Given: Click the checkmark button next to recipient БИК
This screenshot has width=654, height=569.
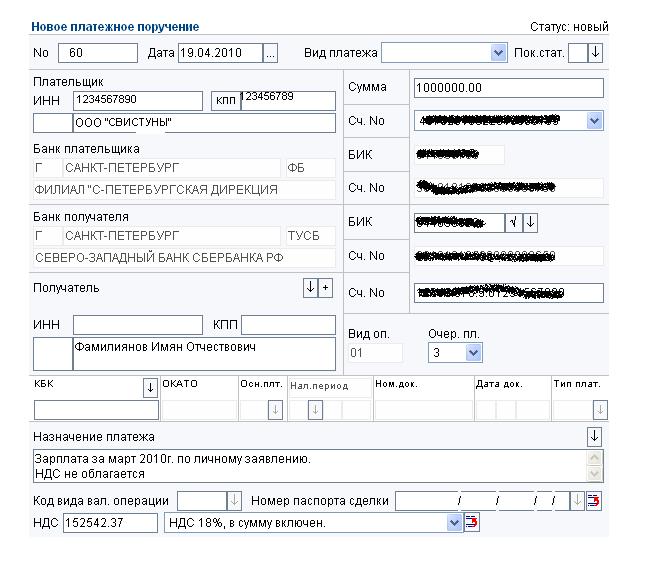Looking at the screenshot, I should 513,222.
